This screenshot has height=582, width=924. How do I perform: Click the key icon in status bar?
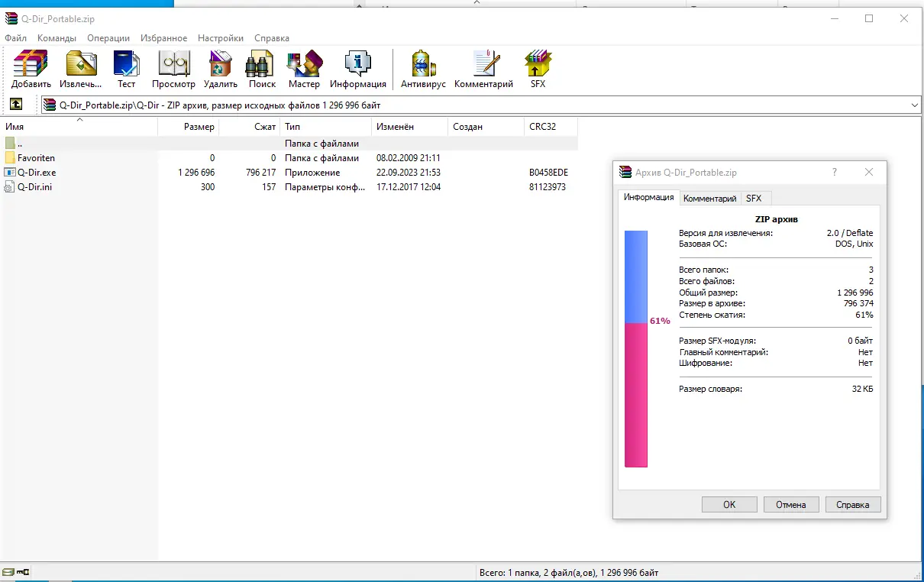pos(23,572)
